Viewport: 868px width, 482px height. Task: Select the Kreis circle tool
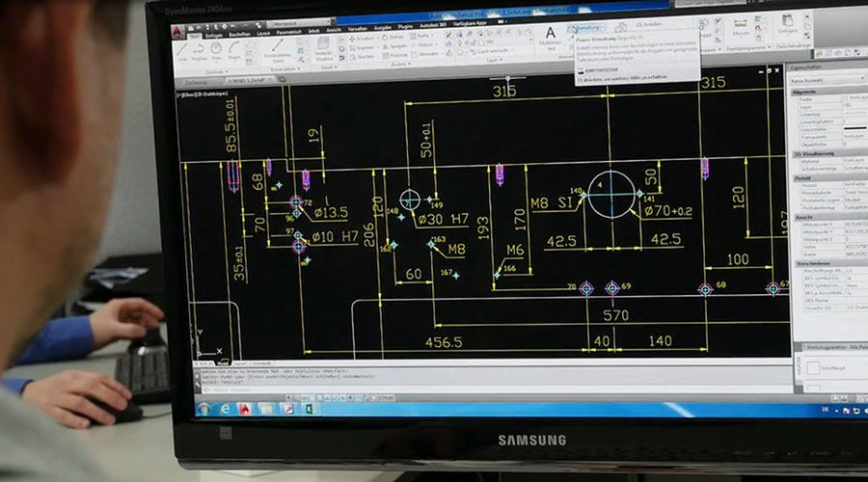[x=216, y=51]
